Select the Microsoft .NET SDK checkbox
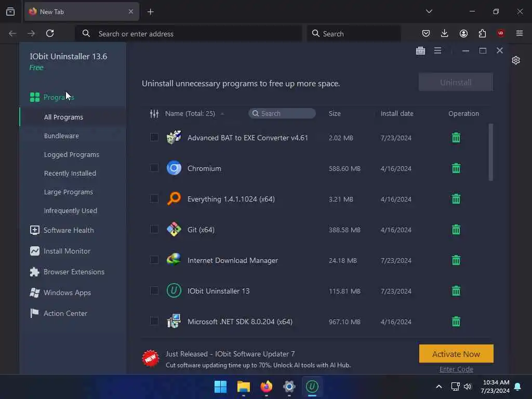 tap(154, 321)
